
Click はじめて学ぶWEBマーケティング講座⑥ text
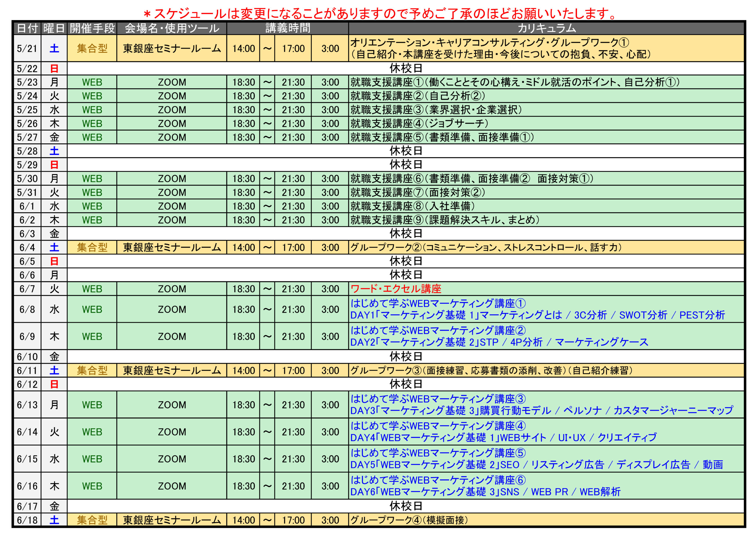point(438,480)
